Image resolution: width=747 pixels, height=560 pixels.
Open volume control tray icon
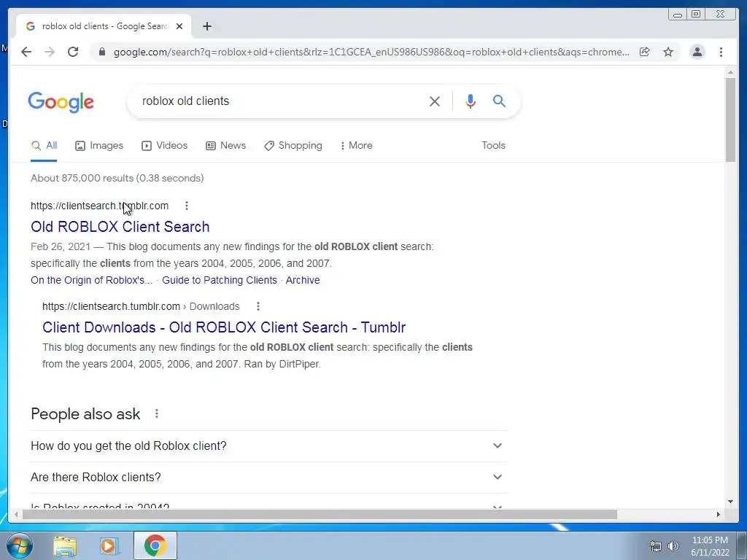coord(673,546)
